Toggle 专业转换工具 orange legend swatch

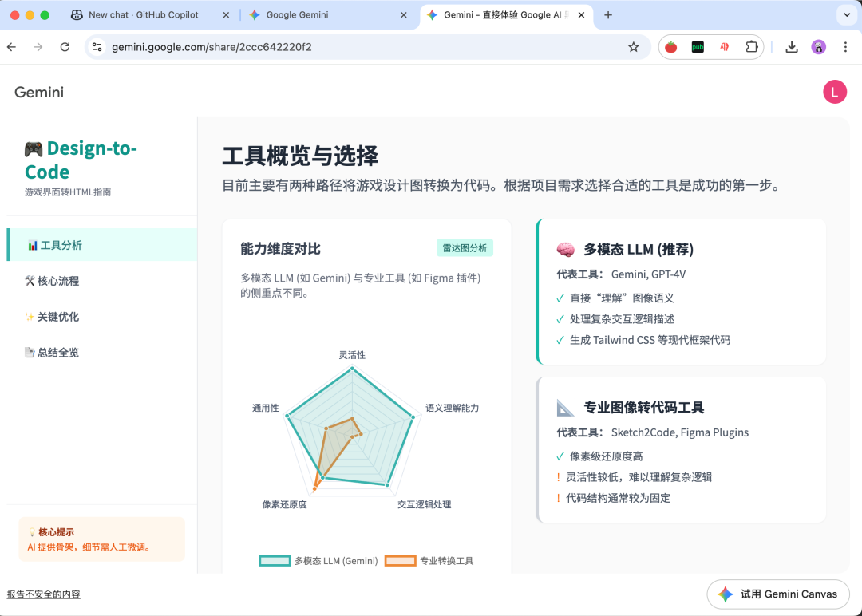tap(400, 560)
